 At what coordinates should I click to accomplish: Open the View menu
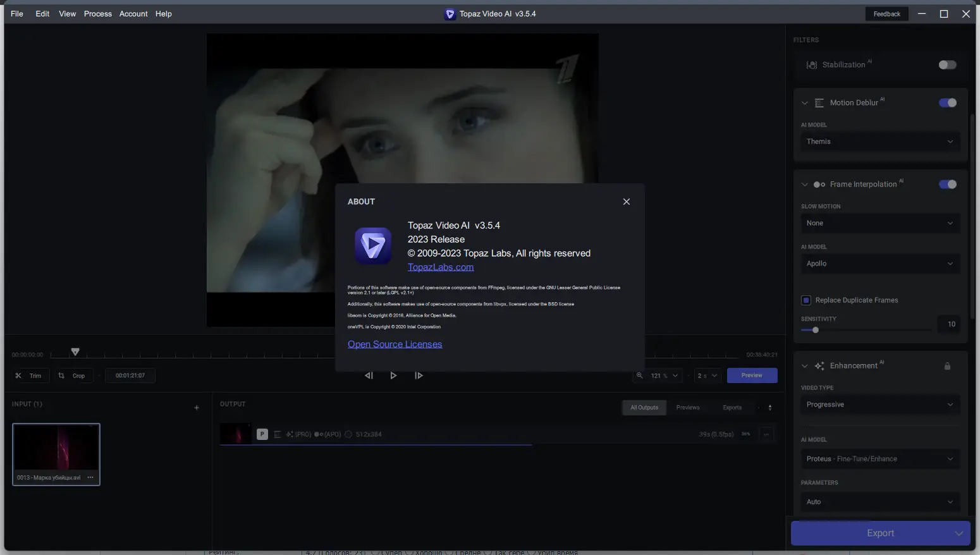[68, 14]
